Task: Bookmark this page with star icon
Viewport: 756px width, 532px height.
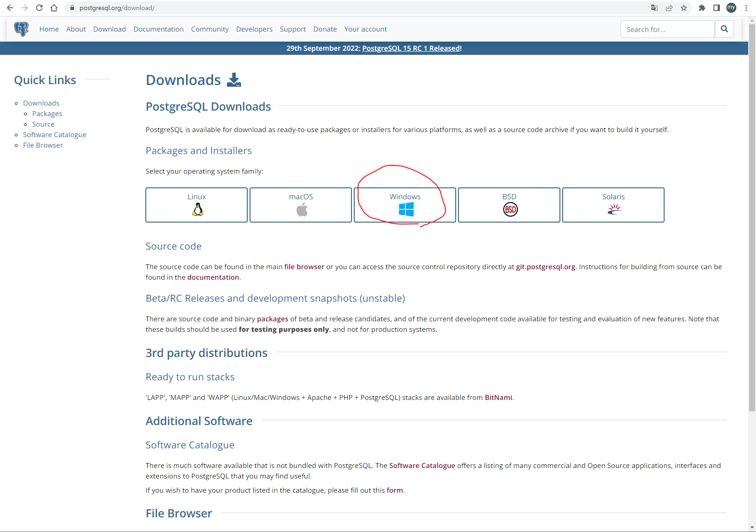Action: 684,8
